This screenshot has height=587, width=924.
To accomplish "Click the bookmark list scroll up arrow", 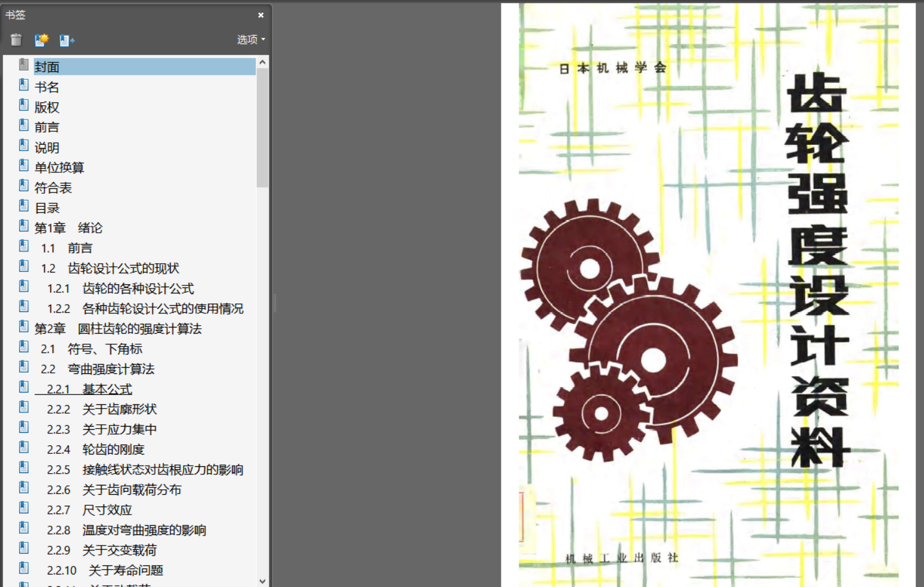I will pos(262,63).
